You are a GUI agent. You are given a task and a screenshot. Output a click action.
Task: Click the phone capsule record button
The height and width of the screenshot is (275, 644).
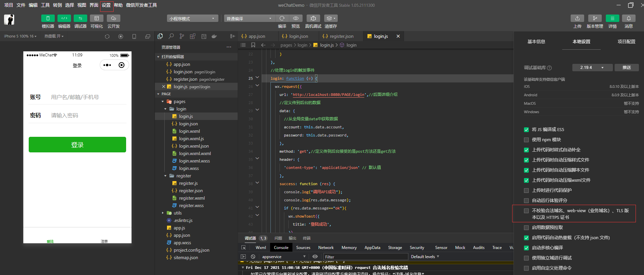click(122, 65)
